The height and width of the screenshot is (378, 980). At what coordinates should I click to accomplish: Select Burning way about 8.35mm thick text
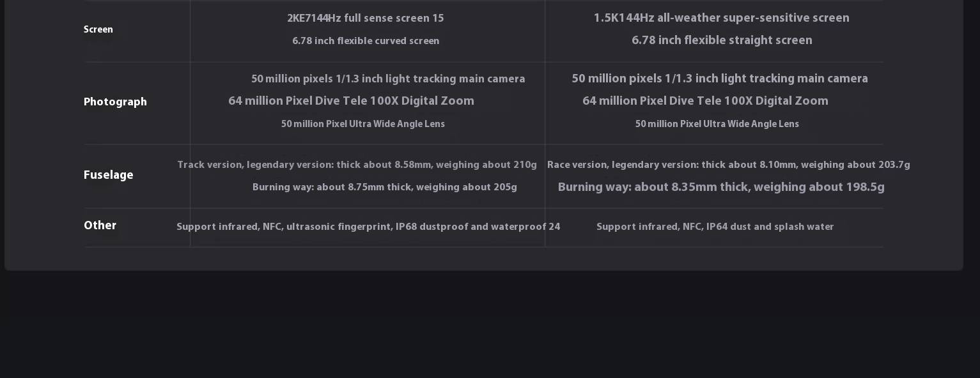pyautogui.click(x=721, y=187)
